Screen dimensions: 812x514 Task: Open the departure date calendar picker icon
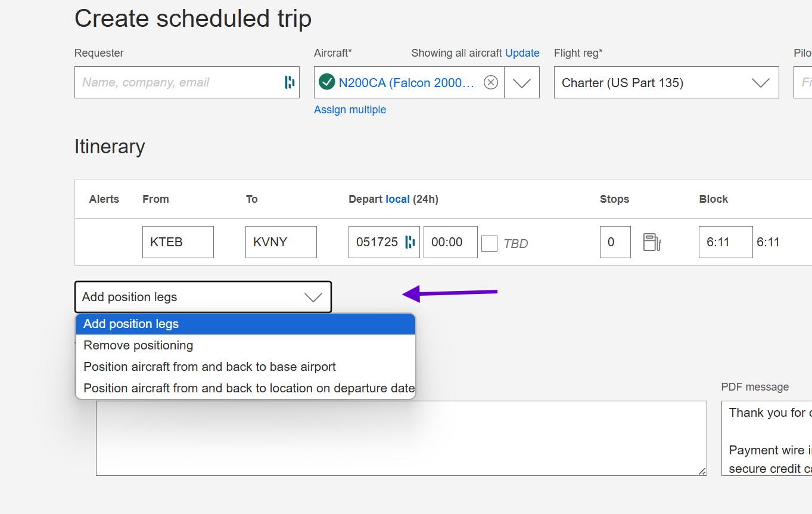tap(410, 242)
